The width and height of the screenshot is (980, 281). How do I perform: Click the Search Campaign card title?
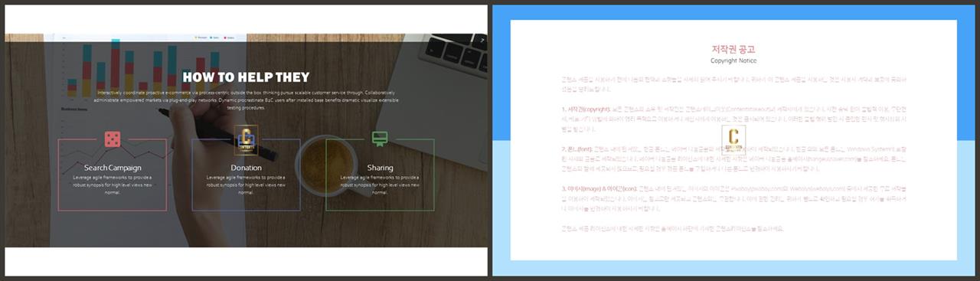click(113, 168)
